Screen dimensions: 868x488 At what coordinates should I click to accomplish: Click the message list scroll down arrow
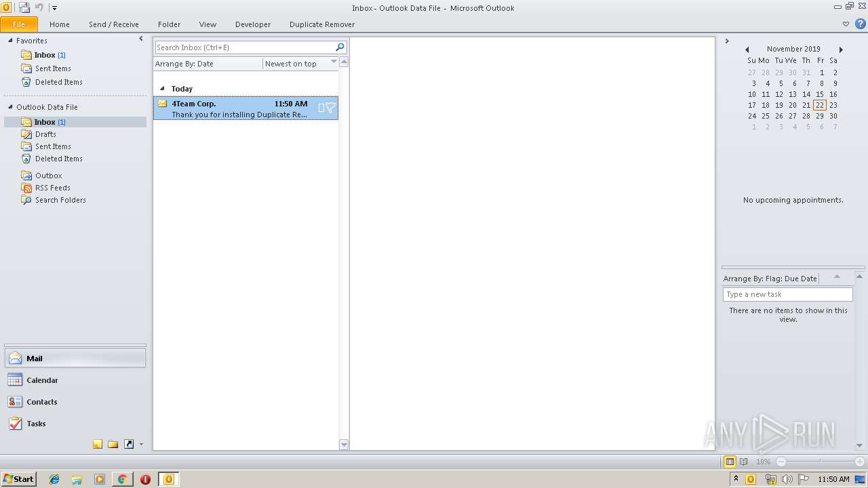(344, 445)
